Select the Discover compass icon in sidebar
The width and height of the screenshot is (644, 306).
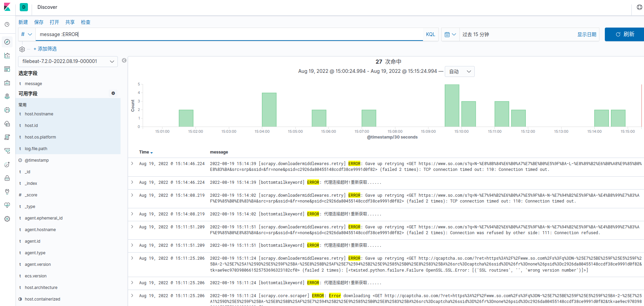7,42
